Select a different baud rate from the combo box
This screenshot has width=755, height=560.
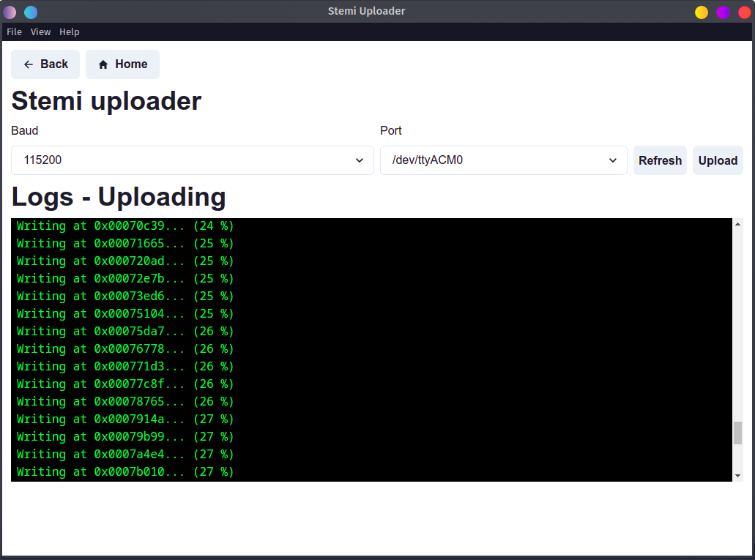pos(192,160)
